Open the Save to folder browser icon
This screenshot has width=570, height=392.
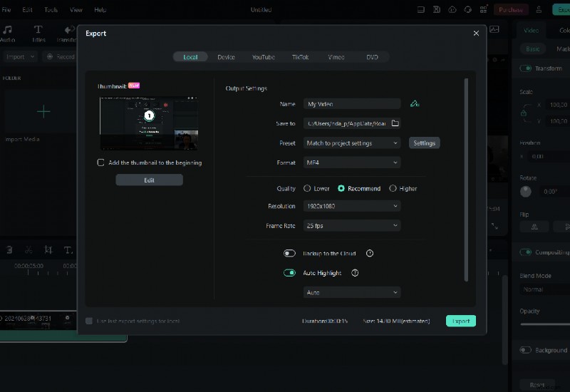point(395,123)
